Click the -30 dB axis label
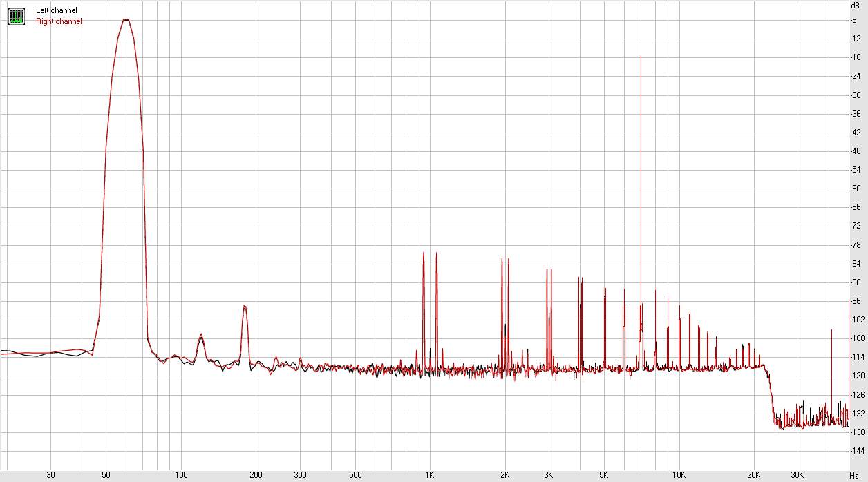The image size is (868, 482). pyautogui.click(x=856, y=95)
